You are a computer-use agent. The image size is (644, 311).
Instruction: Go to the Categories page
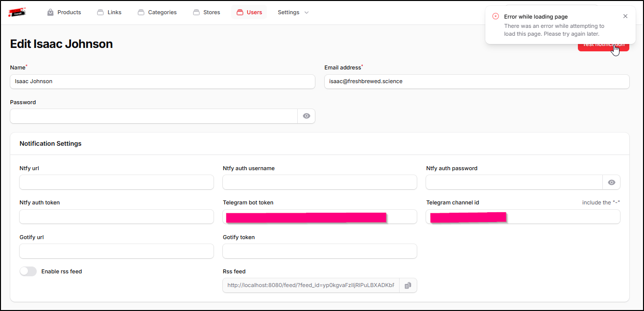tap(162, 12)
